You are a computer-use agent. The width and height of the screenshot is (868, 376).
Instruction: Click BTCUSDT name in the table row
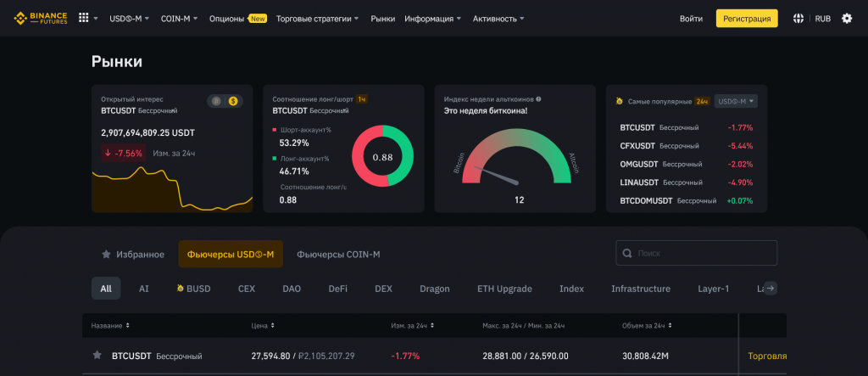(131, 356)
